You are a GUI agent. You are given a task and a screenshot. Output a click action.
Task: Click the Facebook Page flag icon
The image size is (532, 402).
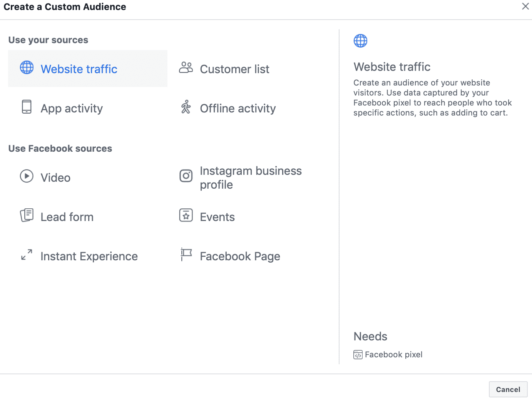186,255
